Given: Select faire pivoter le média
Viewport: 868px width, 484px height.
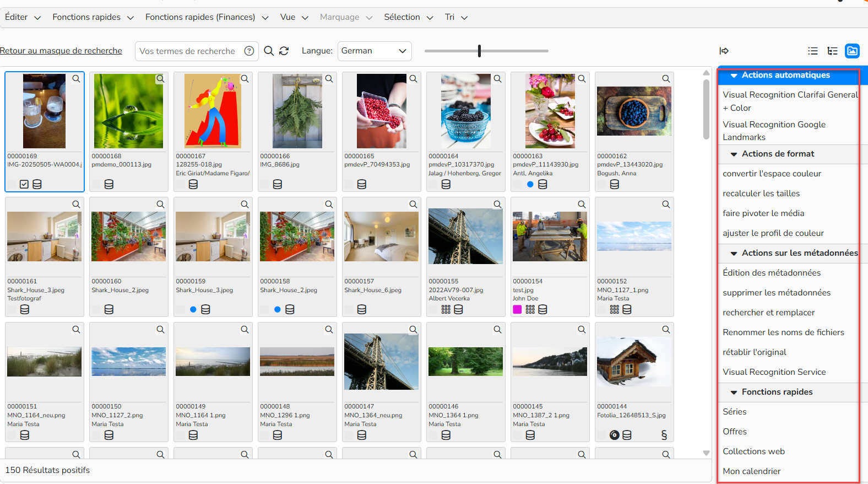Looking at the screenshot, I should click(x=763, y=213).
